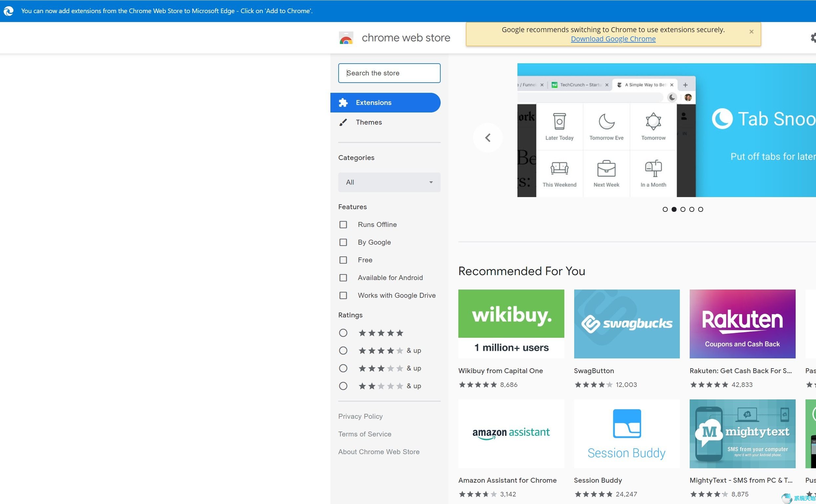
Task: Enable the Runs Offline checkbox
Action: [343, 224]
